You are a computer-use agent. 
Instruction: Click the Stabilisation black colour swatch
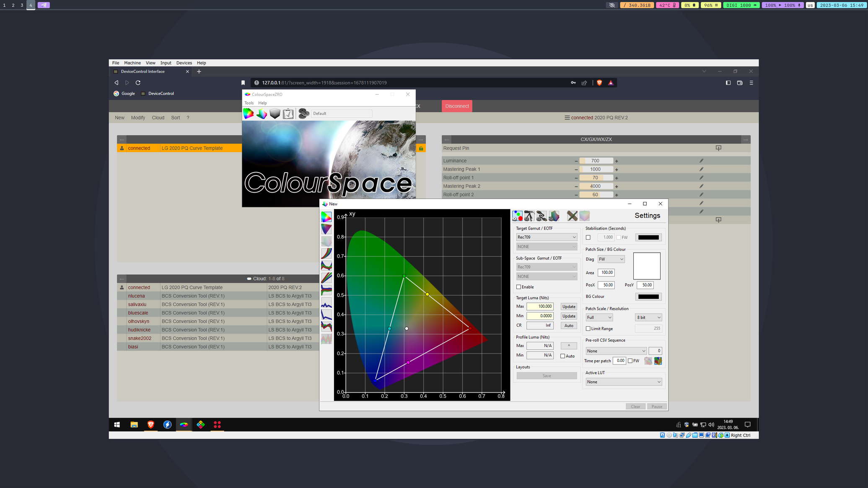648,238
